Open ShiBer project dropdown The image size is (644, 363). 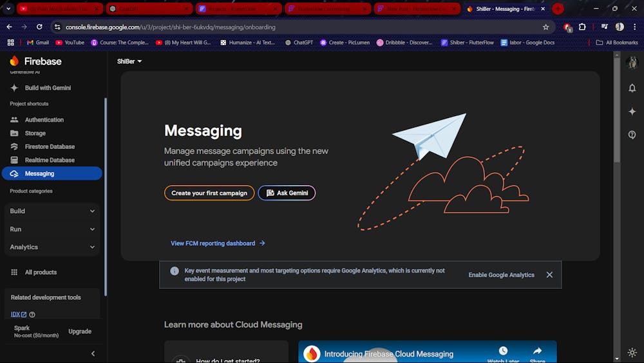coord(129,61)
